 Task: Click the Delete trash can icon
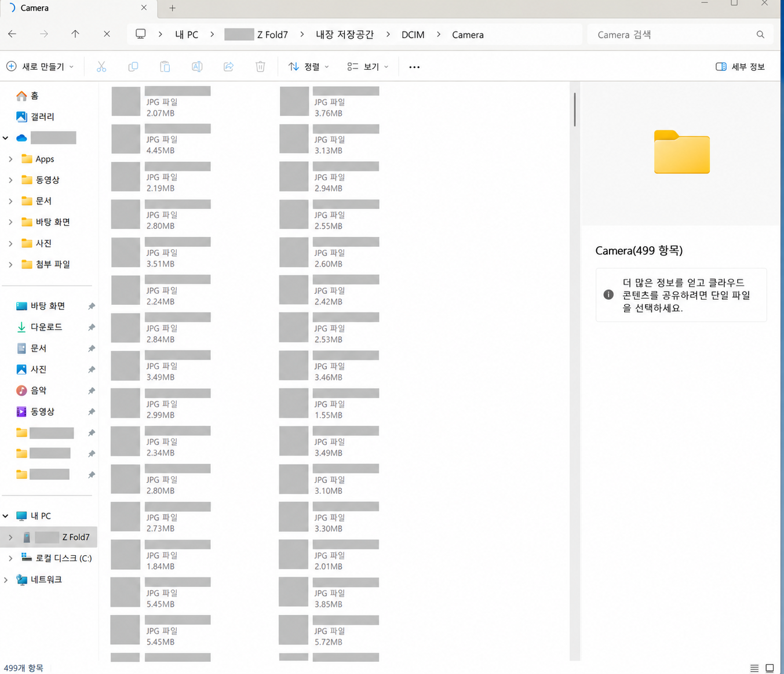[x=260, y=67]
